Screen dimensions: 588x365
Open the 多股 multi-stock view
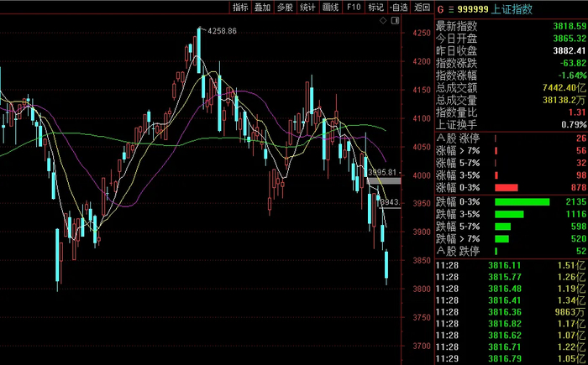285,7
